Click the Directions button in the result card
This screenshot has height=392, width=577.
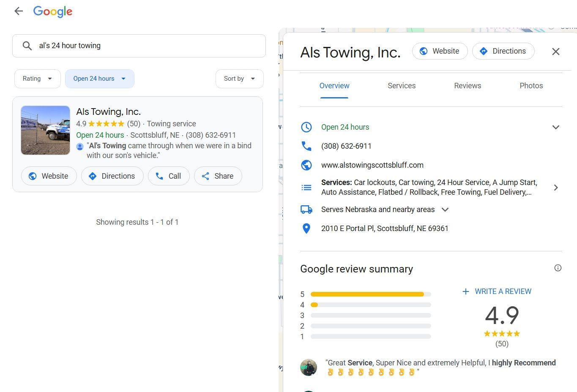[x=112, y=176]
